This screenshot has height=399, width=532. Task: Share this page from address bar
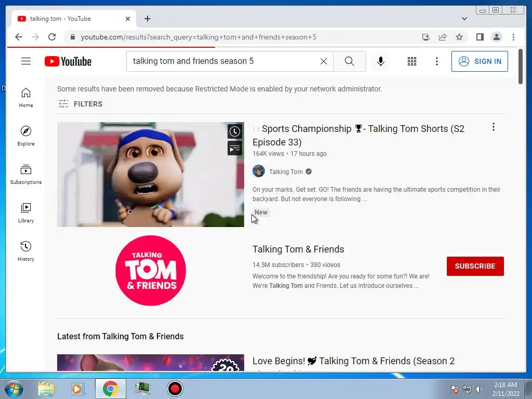pyautogui.click(x=443, y=37)
